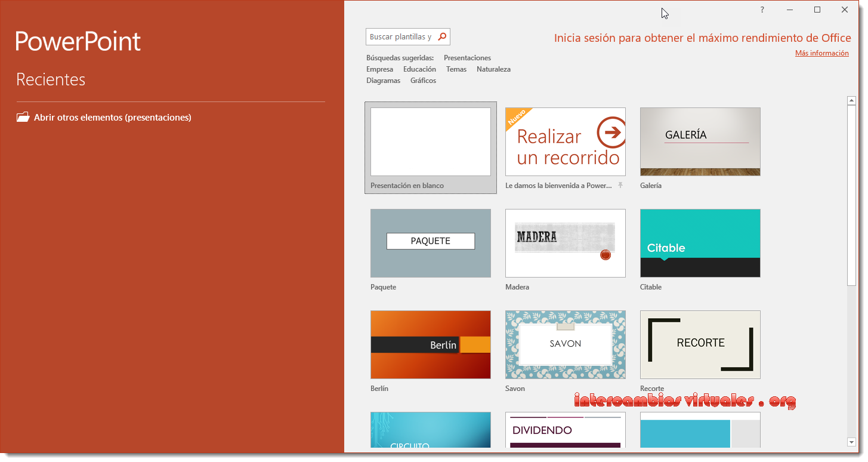Click the Savon caption text
This screenshot has height=462, width=868.
(x=515, y=389)
